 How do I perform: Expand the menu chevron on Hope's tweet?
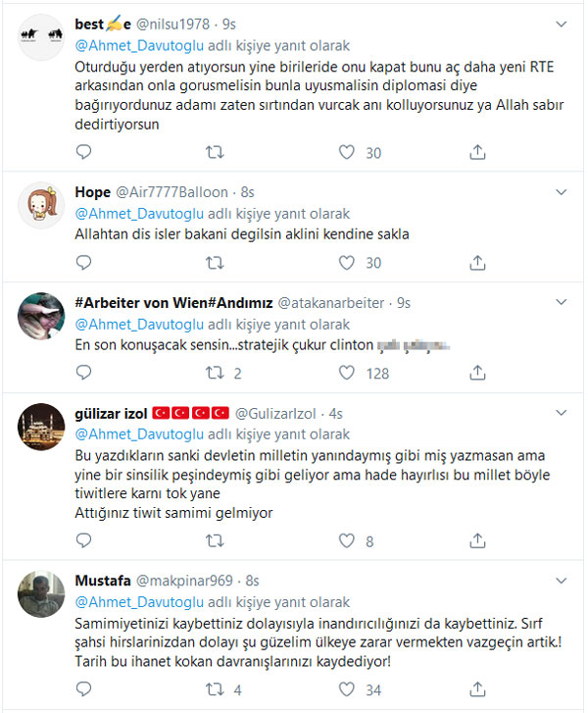point(560,190)
